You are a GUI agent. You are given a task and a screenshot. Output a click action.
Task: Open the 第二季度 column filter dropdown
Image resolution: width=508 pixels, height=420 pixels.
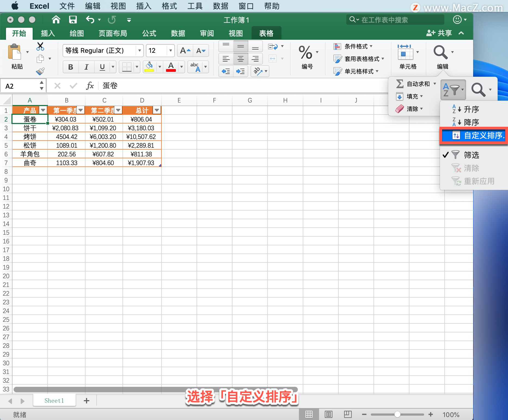(x=118, y=110)
